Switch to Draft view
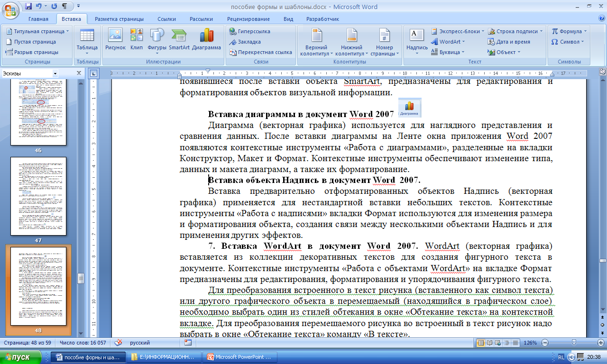 tap(515, 343)
